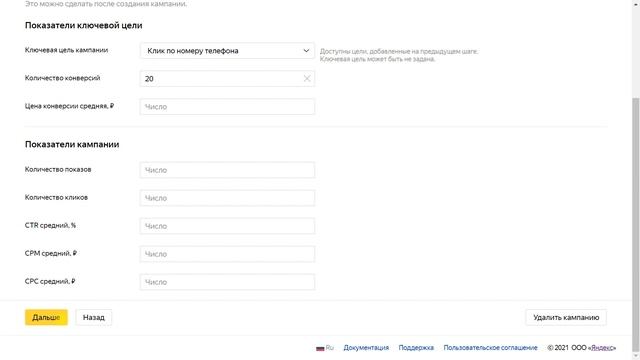The width and height of the screenshot is (640, 360).
Task: Focus the CTR средний % input field
Action: pyautogui.click(x=227, y=226)
